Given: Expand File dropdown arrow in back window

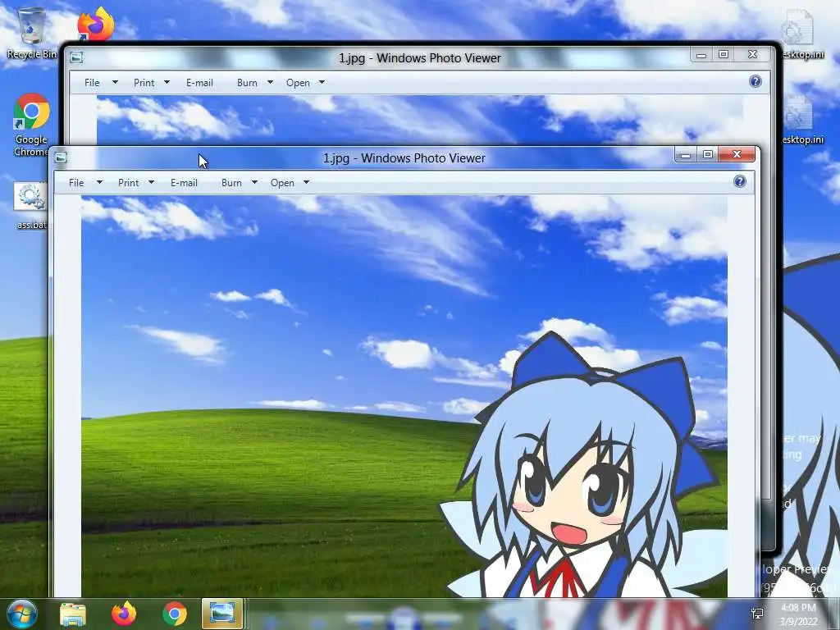Looking at the screenshot, I should point(115,83).
